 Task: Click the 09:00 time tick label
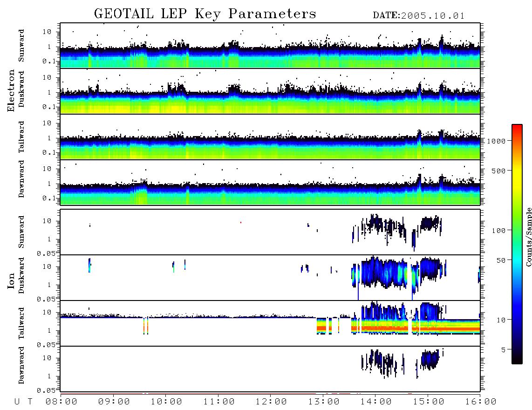click(114, 402)
